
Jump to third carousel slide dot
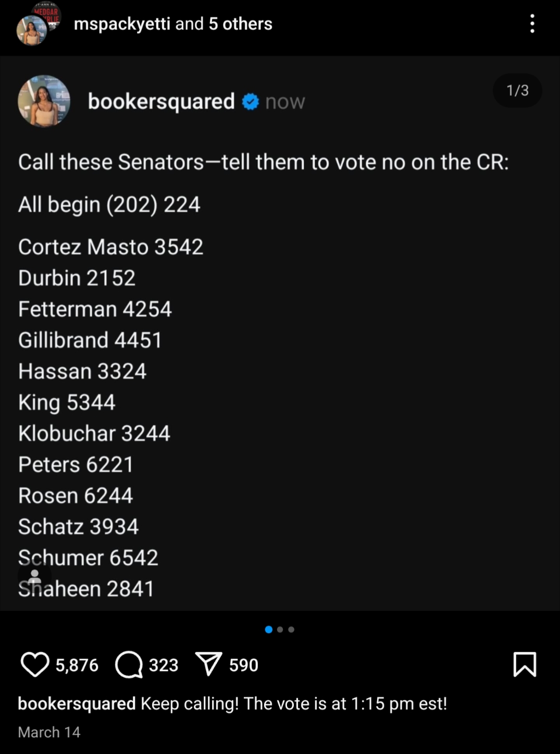(291, 629)
